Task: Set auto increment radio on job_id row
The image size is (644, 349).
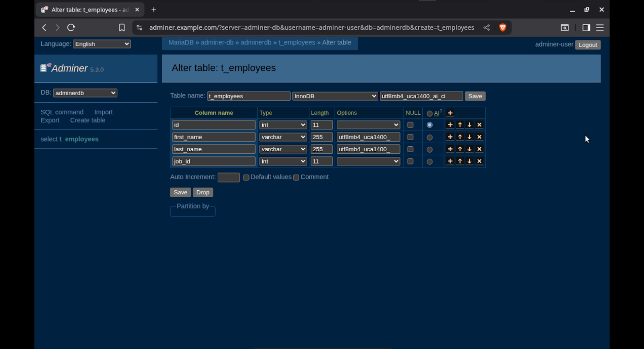Action: tap(429, 162)
